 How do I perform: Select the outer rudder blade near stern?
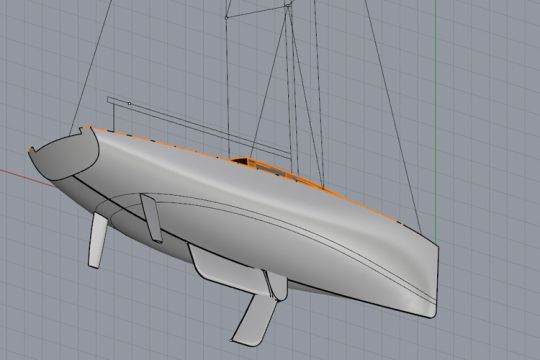(97, 240)
